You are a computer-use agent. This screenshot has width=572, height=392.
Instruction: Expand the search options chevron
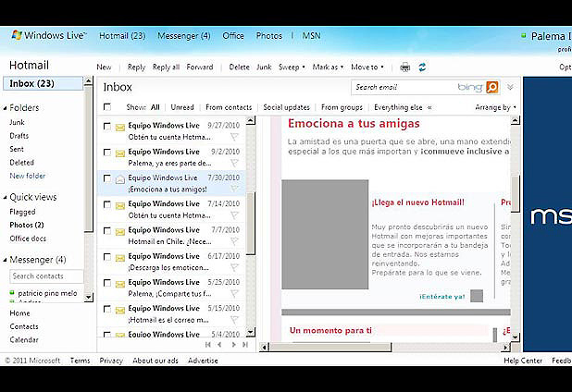click(x=510, y=87)
